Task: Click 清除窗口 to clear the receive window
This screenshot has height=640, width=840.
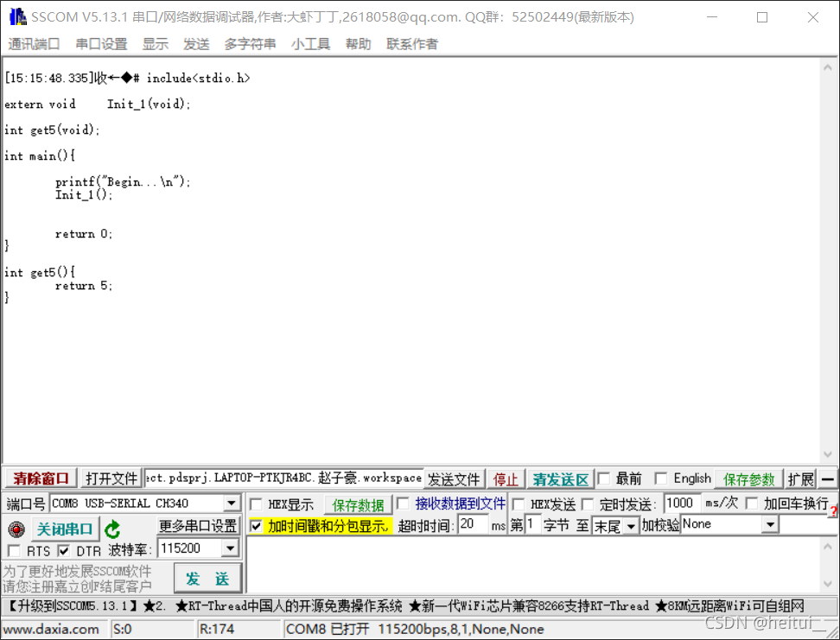Action: (41, 478)
